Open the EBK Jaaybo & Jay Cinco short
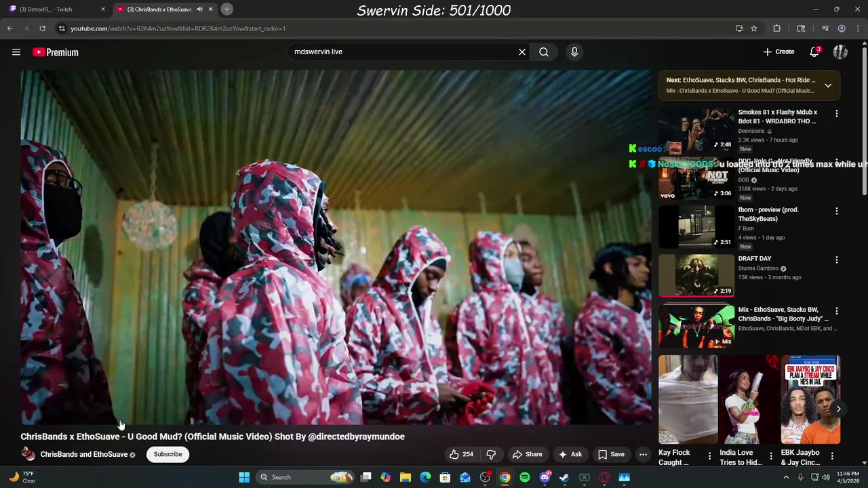 coord(810,400)
